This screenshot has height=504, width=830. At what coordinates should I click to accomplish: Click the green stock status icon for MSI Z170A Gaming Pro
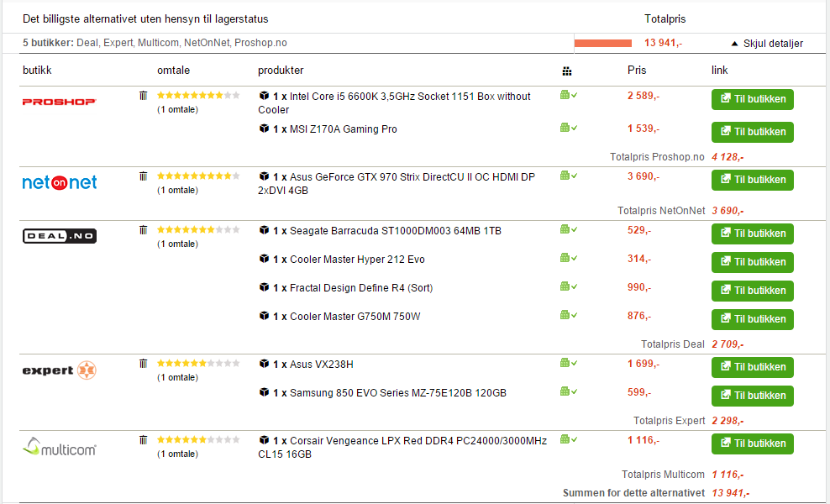point(568,128)
